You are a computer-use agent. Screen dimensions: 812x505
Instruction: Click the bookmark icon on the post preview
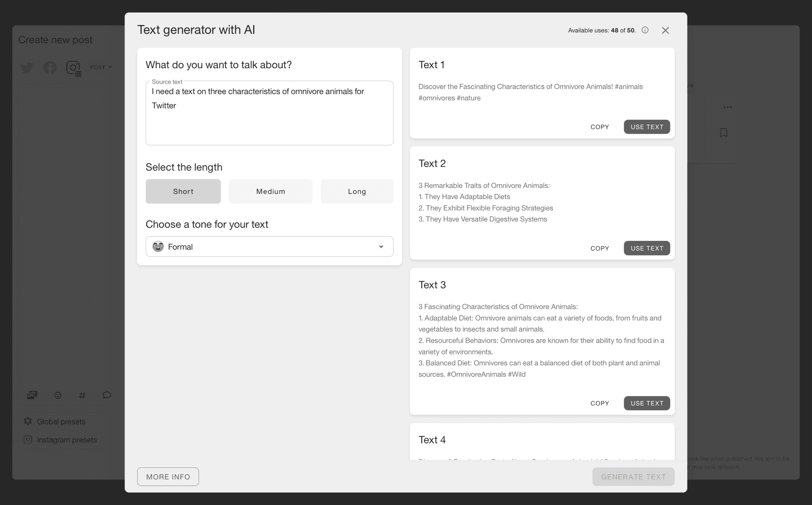coord(724,132)
